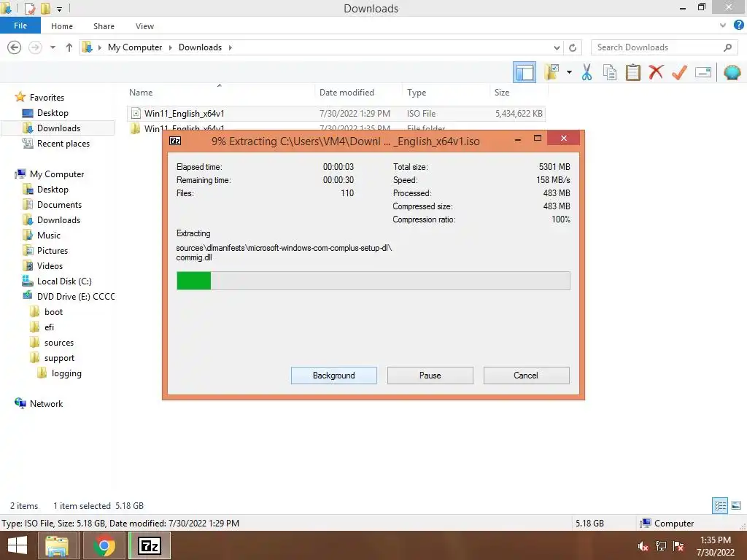Open Music under My Computer
The image size is (747, 560).
coord(49,236)
